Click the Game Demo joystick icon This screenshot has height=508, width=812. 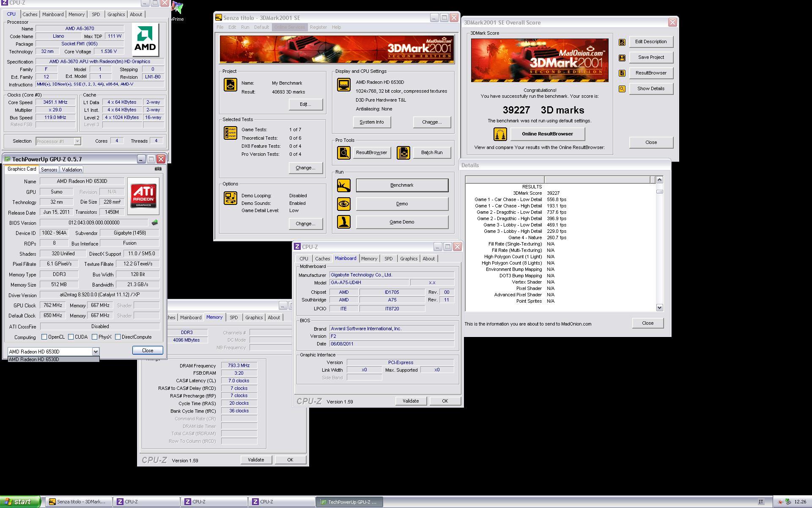343,222
